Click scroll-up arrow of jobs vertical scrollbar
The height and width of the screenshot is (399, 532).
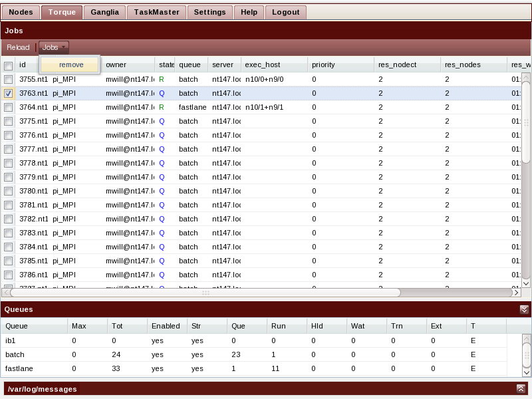click(526, 77)
